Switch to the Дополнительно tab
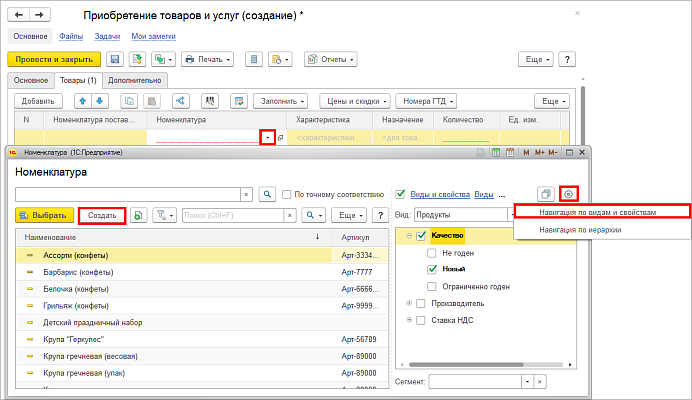The height and width of the screenshot is (400, 692). (136, 80)
